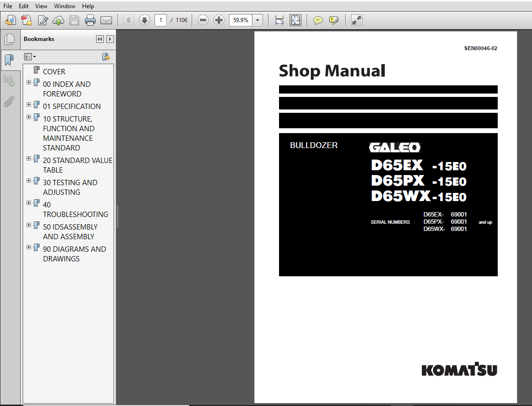Image resolution: width=532 pixels, height=406 pixels.
Task: Click the KOMATSU logo on the page
Action: pos(460,369)
